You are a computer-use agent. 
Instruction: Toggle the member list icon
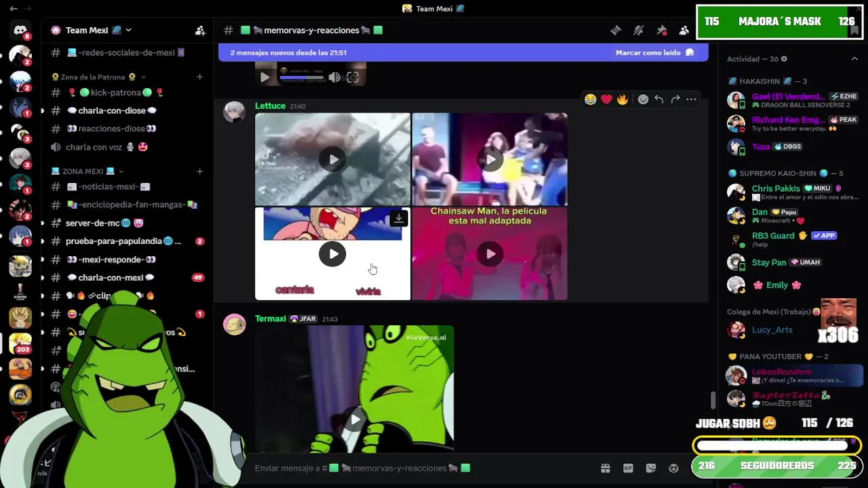(x=684, y=30)
